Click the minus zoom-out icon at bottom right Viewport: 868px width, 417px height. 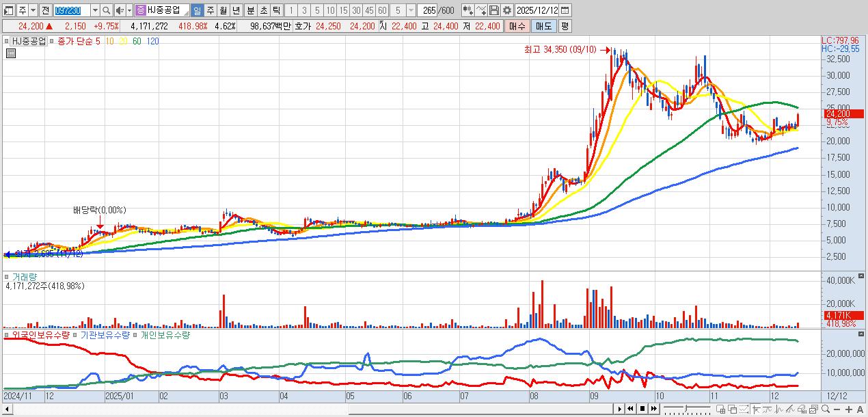pyautogui.click(x=837, y=409)
